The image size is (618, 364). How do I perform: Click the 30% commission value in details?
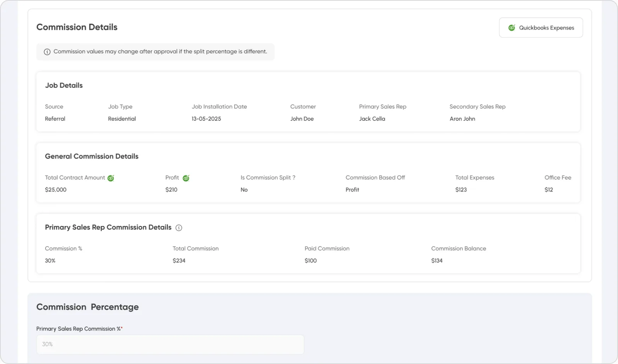pyautogui.click(x=50, y=261)
